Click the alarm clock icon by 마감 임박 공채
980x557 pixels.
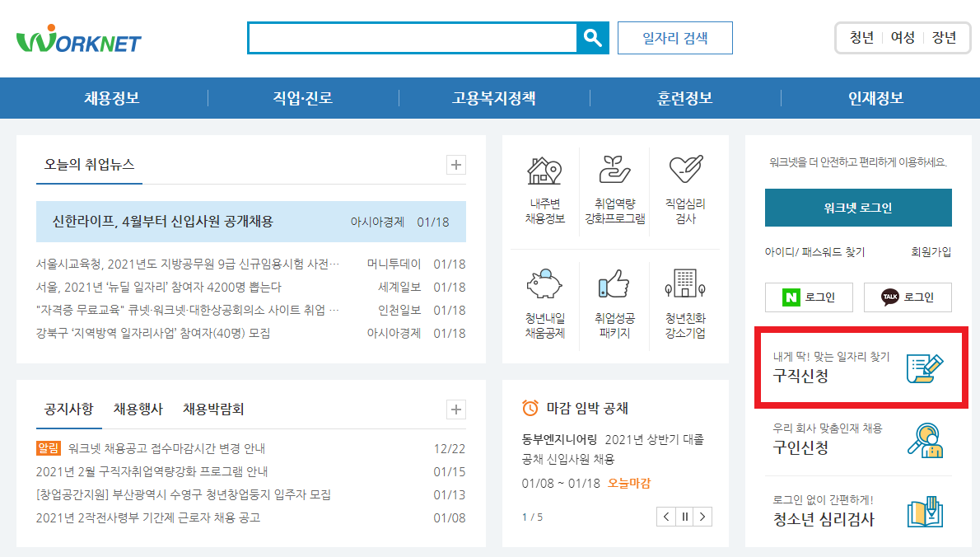pyautogui.click(x=530, y=408)
